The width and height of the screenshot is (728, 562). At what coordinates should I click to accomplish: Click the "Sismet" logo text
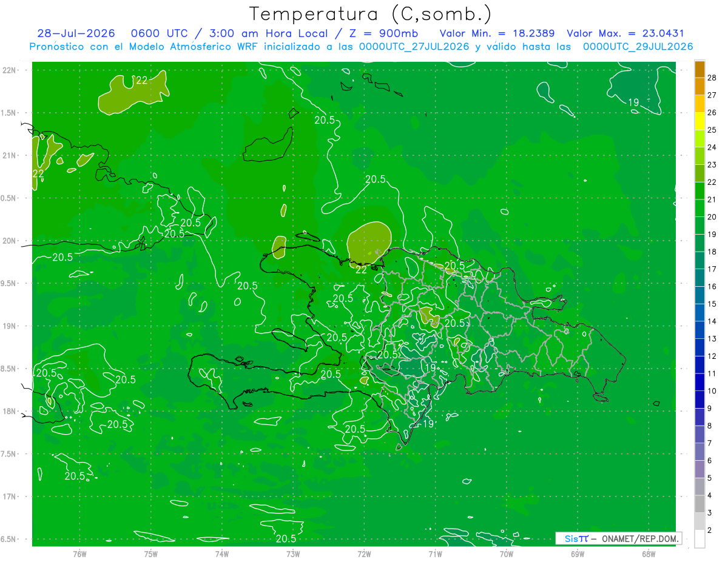576,538
